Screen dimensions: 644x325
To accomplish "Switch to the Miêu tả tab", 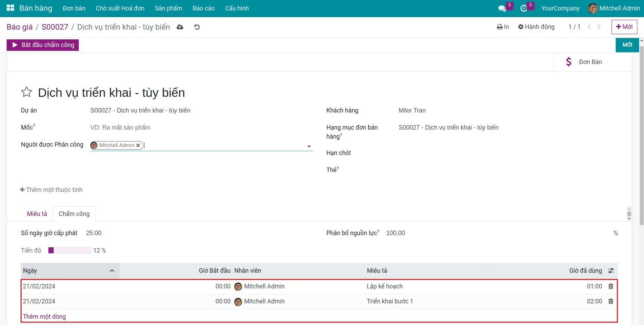I will 37,214.
